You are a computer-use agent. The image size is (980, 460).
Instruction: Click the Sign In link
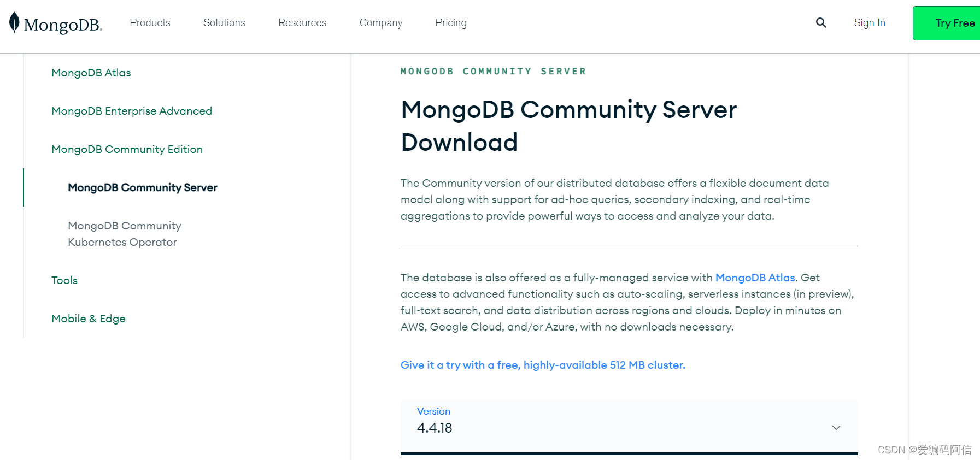point(870,23)
